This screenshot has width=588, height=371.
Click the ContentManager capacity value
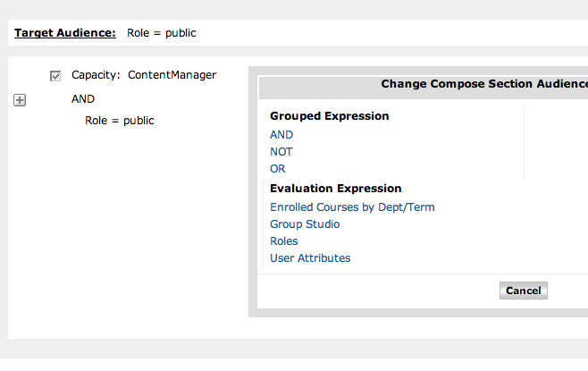coord(172,75)
